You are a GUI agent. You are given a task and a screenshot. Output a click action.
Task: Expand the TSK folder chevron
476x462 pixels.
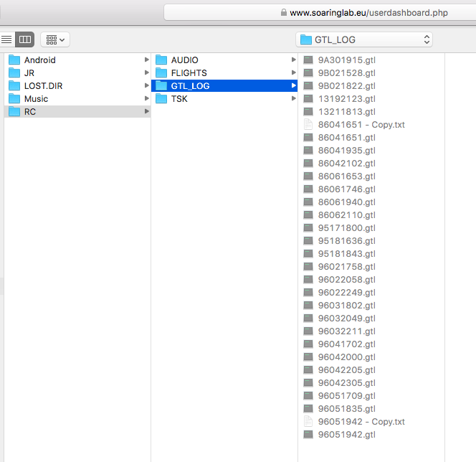coord(293,99)
